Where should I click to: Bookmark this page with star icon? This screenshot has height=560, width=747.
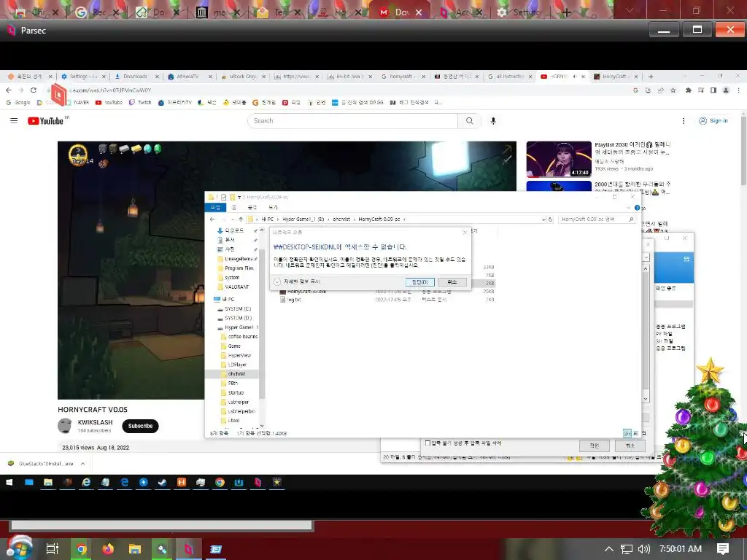(x=673, y=90)
